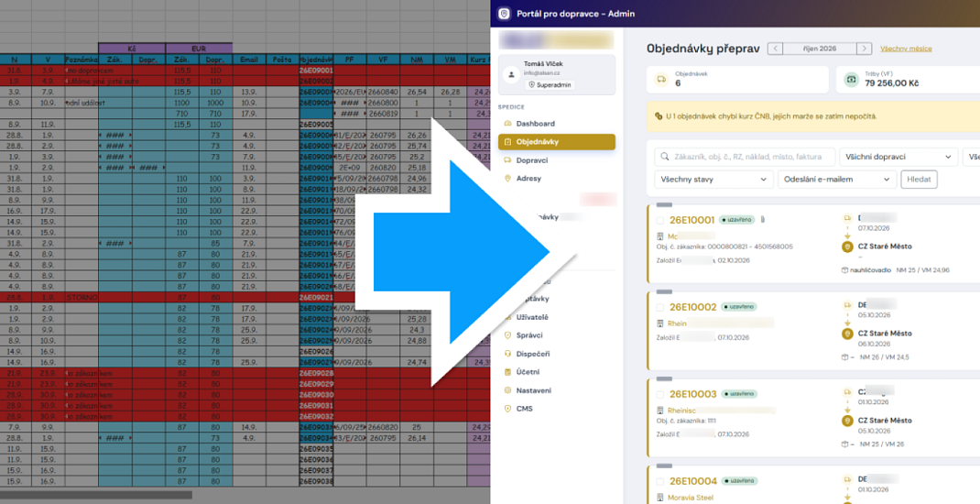Click the origin truck icon of order 26E10004
Image resolution: width=980 pixels, height=504 pixels.
click(x=847, y=479)
